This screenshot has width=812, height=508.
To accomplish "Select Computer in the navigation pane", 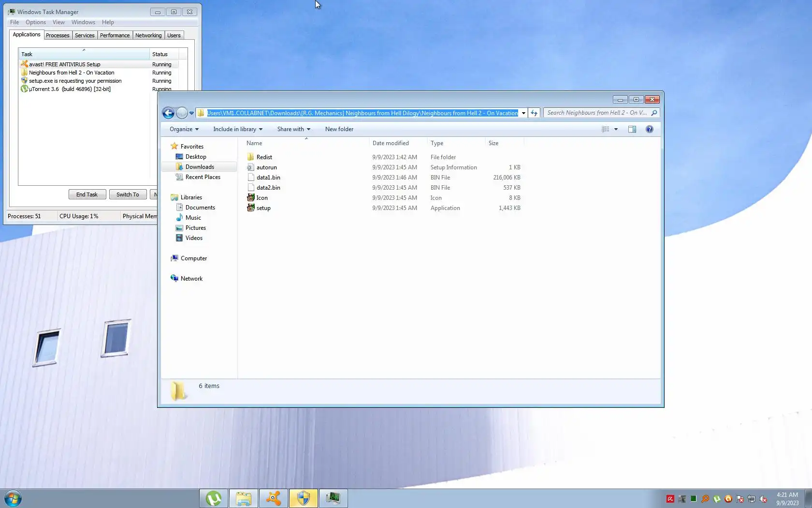I will pos(193,258).
